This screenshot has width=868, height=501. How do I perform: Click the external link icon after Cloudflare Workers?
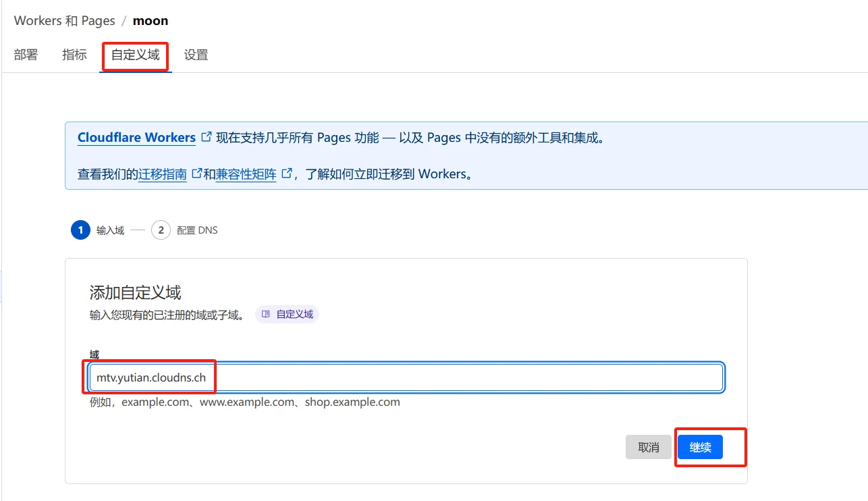pos(207,138)
